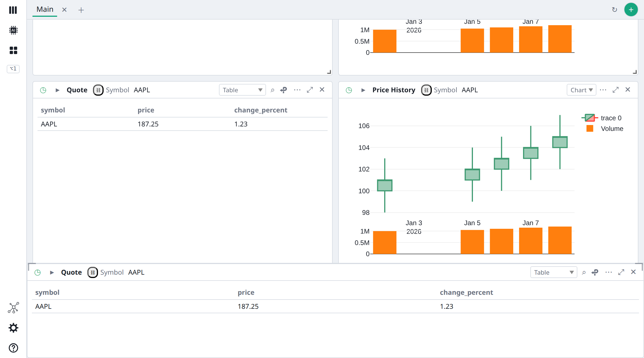644x358 pixels.
Task: Open help question mark icon
Action: [13, 348]
